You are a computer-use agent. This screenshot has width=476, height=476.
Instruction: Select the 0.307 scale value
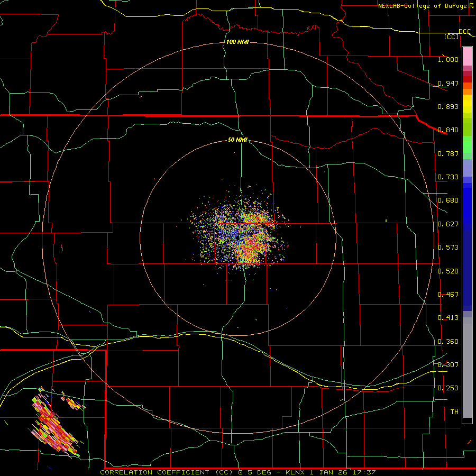pyautogui.click(x=448, y=365)
